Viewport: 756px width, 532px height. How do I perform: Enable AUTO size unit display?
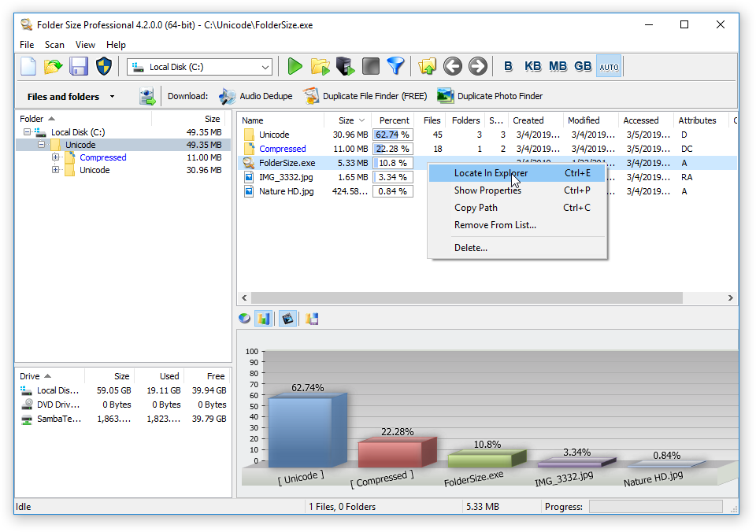(609, 67)
